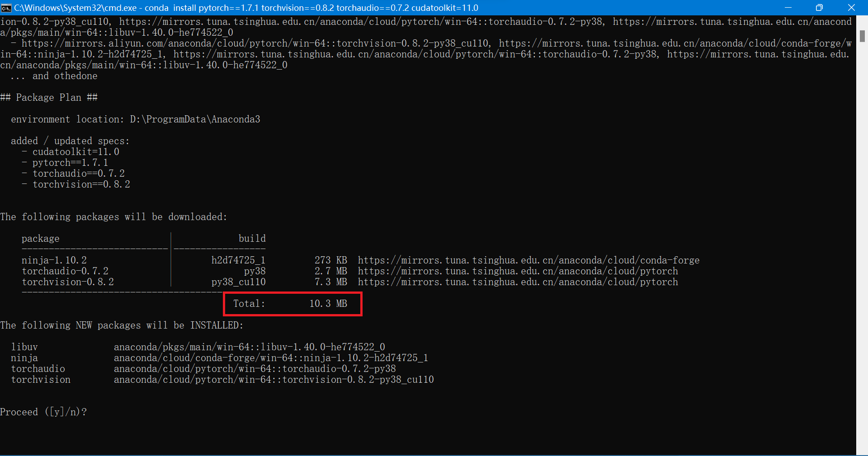Screen dimensions: 868x456
Task: Click the 'Total: 10.3 MB' line
Action: point(290,304)
